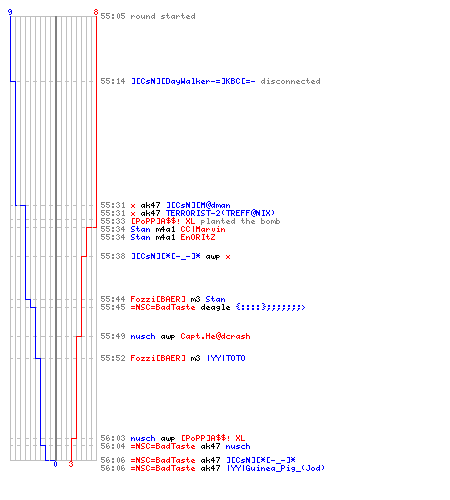450x500 pixels.
Task: Click the dark center line of chart
Action: 56,238
